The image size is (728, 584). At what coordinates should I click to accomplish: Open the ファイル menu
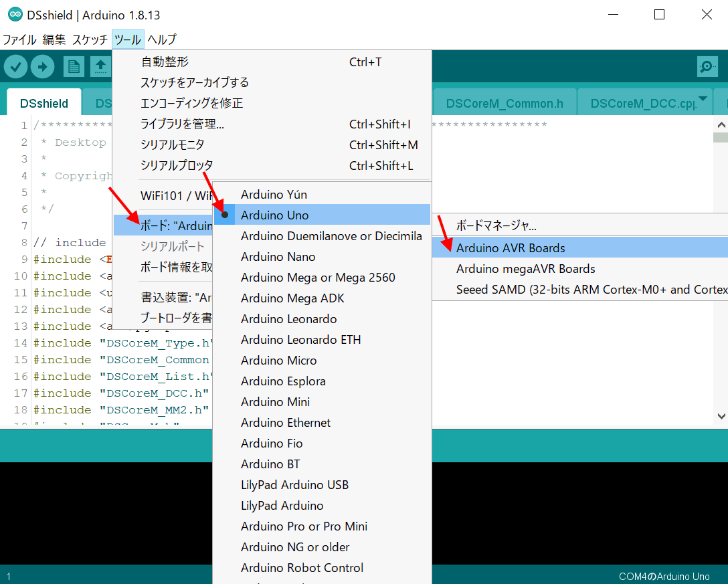[x=19, y=39]
